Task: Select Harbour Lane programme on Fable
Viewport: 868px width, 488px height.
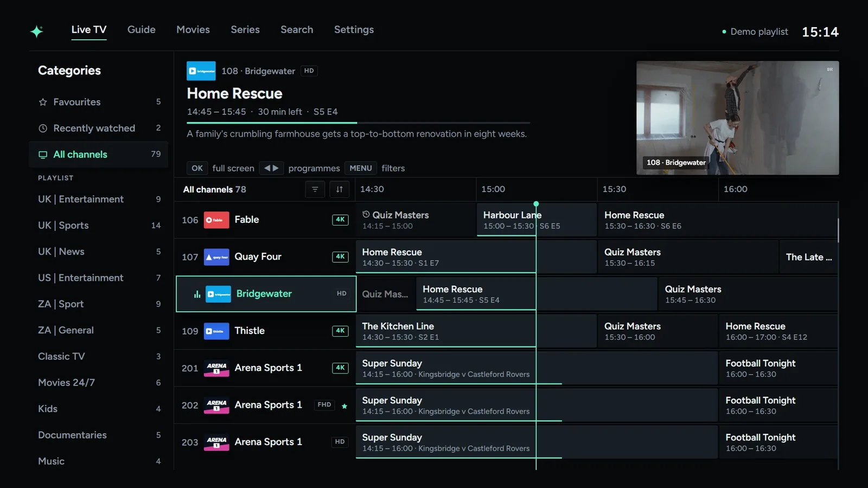Action: (x=537, y=220)
